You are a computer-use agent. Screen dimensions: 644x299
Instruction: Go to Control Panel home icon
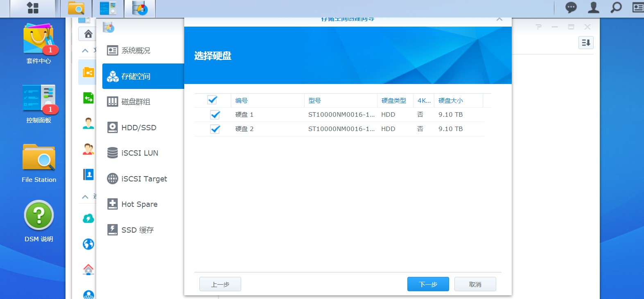tap(88, 34)
